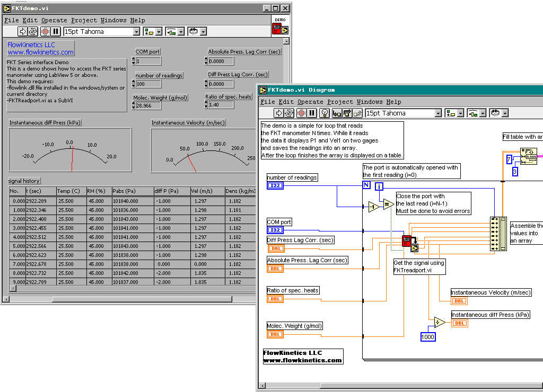The height and width of the screenshot is (392, 543).
Task: Open the Operate menu in front panel window
Action: click(54, 20)
